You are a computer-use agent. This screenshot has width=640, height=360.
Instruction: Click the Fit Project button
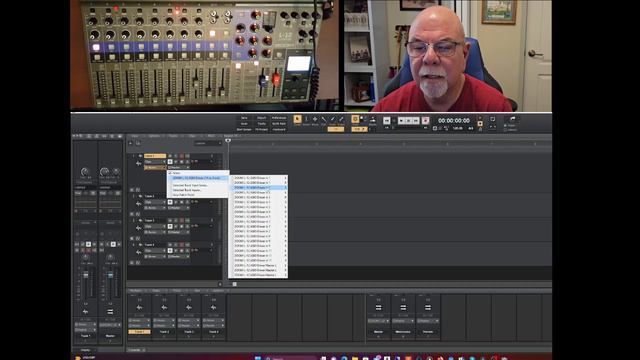click(x=262, y=129)
